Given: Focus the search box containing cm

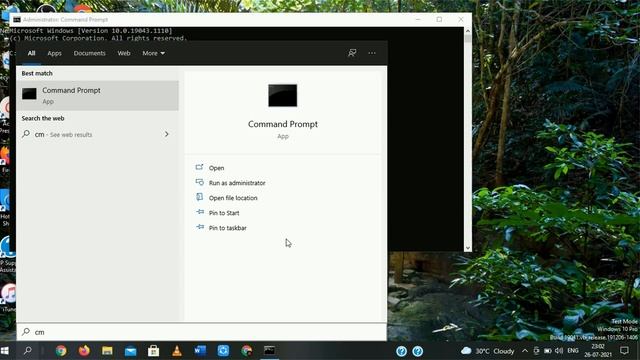Looking at the screenshot, I should [202, 332].
